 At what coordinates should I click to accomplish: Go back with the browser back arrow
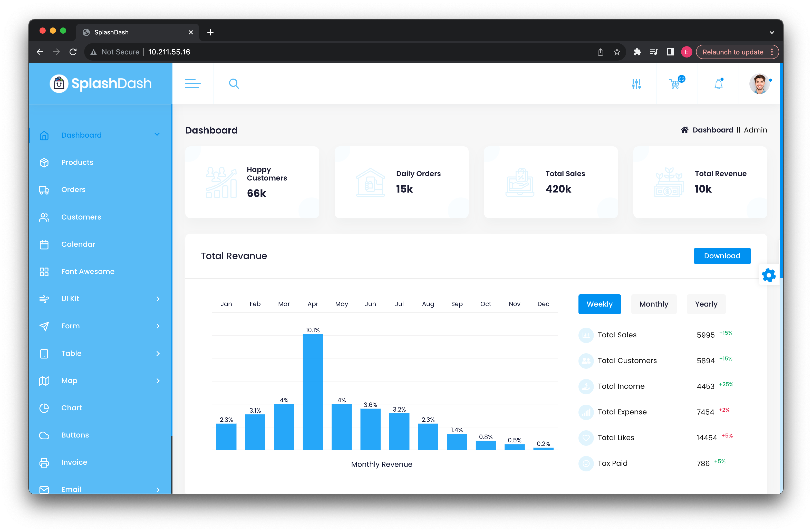[40, 52]
